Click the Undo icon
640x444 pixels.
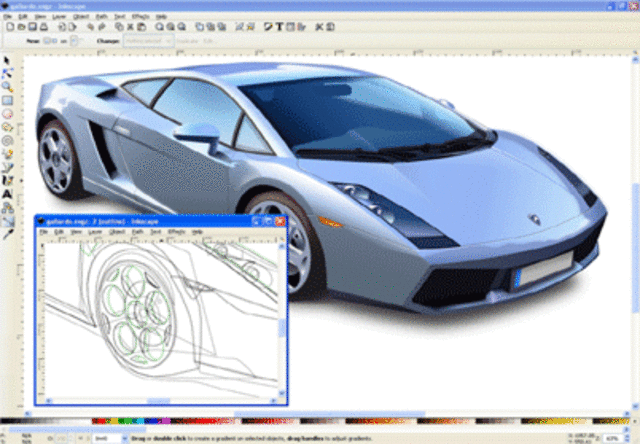coord(91,27)
